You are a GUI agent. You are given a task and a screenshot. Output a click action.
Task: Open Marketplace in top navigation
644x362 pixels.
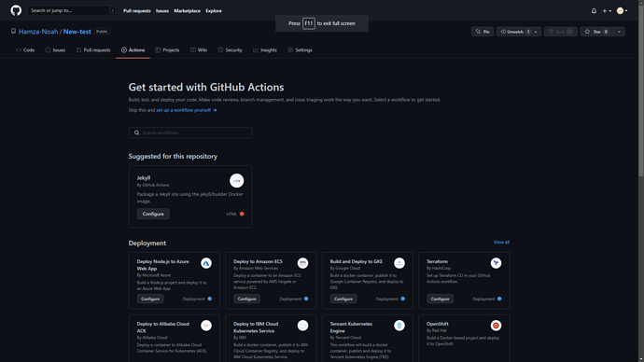pyautogui.click(x=187, y=11)
